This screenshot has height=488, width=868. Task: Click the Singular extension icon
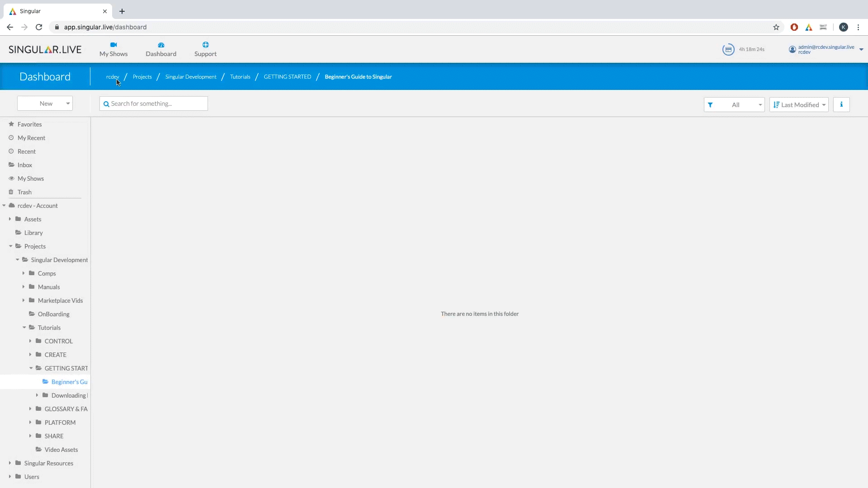[809, 27]
